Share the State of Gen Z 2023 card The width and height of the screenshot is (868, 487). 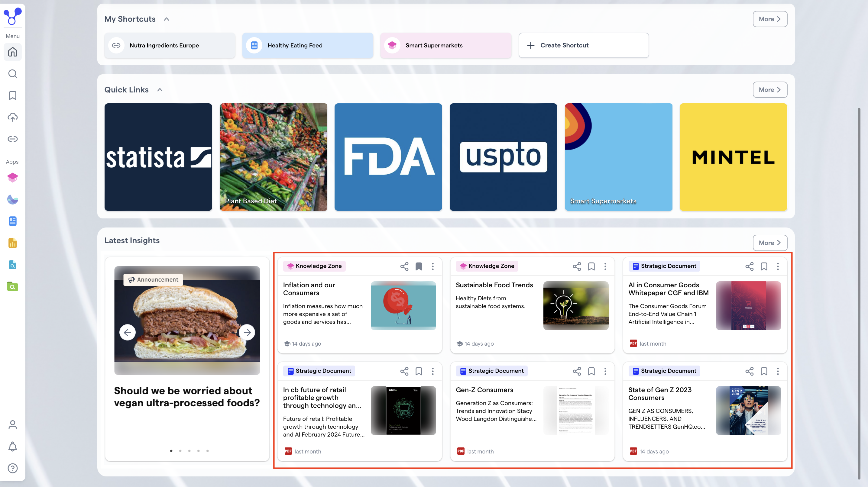coord(749,371)
